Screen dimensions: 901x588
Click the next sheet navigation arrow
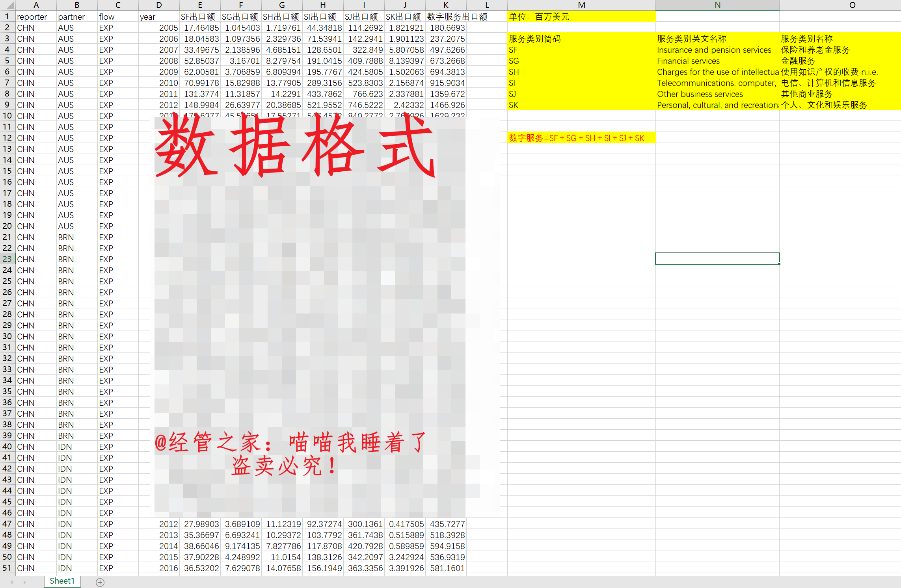coord(24,582)
